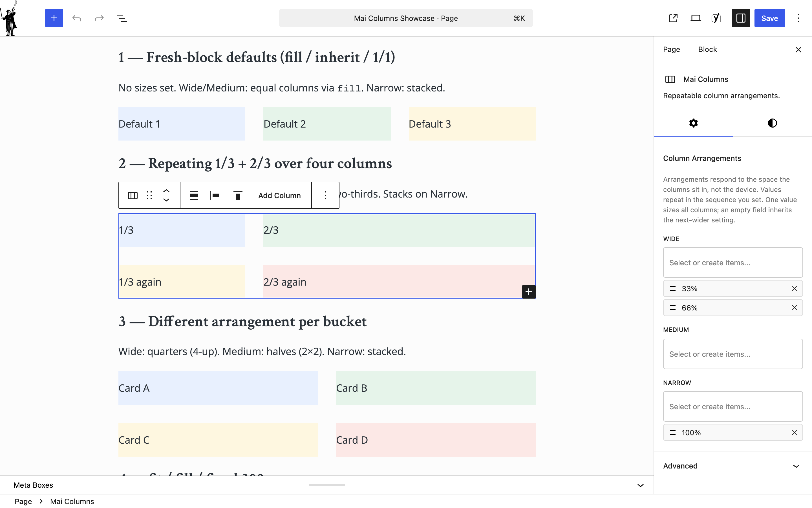Viewport: 812px width, 508px height.
Task: Save the page
Action: coord(769,18)
